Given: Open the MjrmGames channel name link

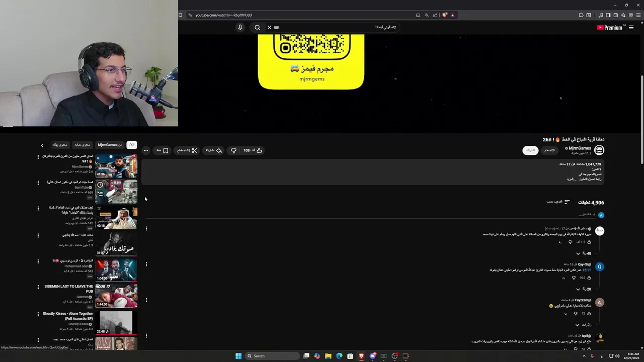Looking at the screenshot, I should [x=580, y=148].
